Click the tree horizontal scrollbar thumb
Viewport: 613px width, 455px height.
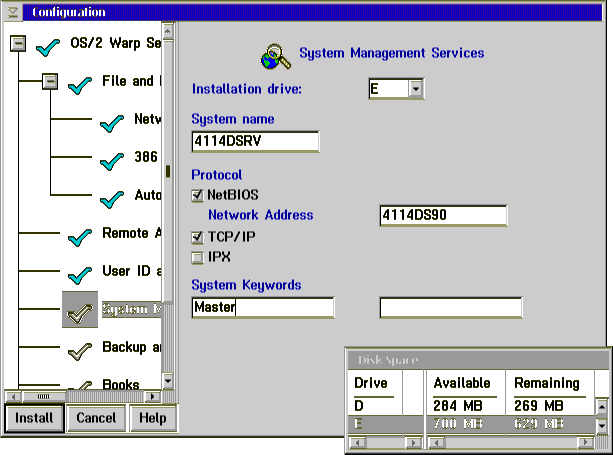click(x=44, y=396)
